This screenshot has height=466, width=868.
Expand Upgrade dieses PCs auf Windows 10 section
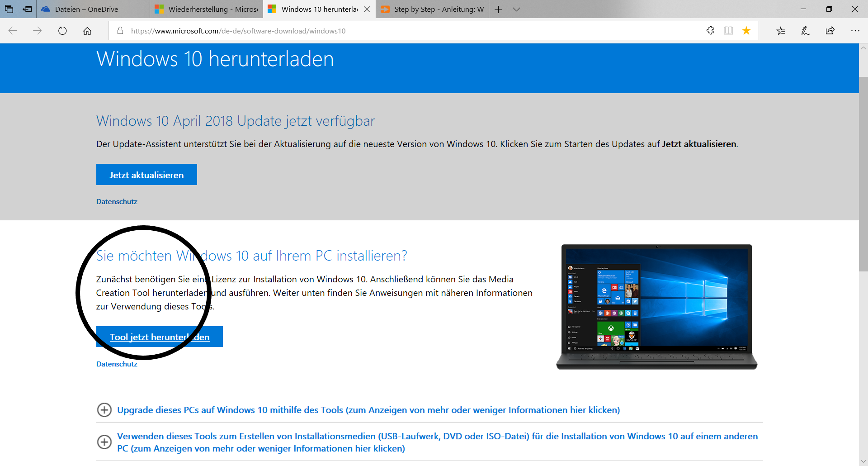[x=368, y=410]
